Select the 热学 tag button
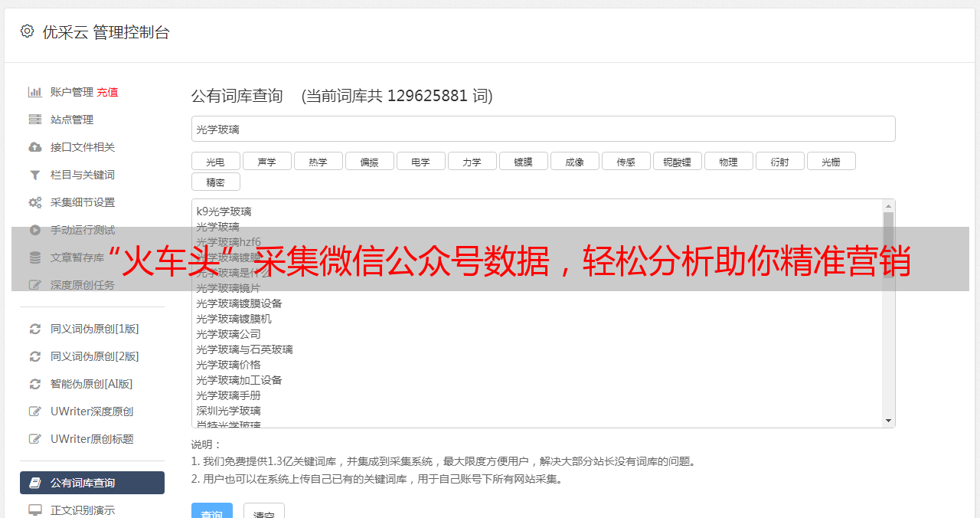Image resolution: width=980 pixels, height=518 pixels. pos(318,162)
